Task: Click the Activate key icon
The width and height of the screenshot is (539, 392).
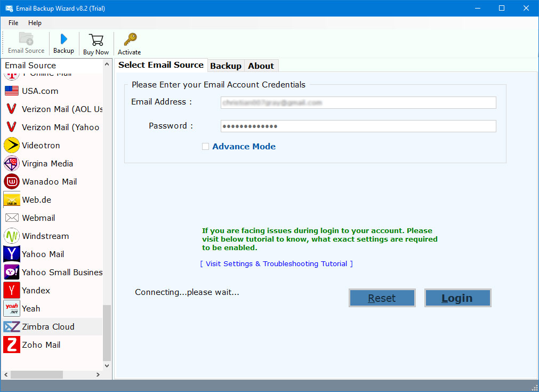Action: pyautogui.click(x=130, y=39)
